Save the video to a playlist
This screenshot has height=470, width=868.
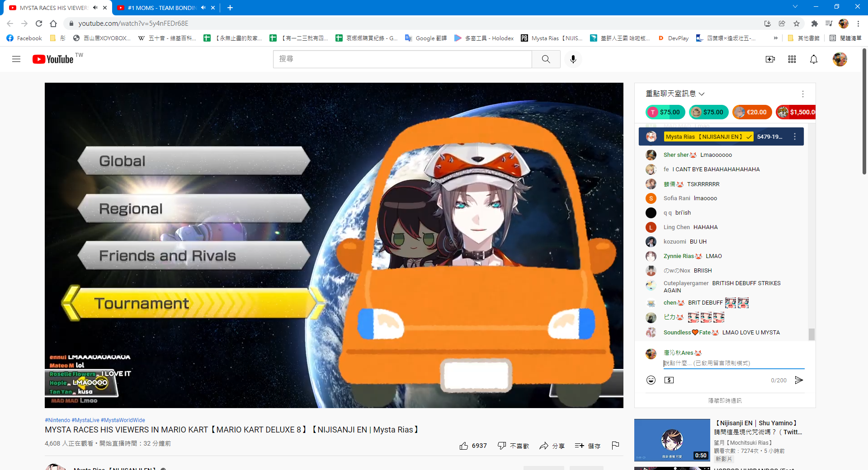click(588, 446)
